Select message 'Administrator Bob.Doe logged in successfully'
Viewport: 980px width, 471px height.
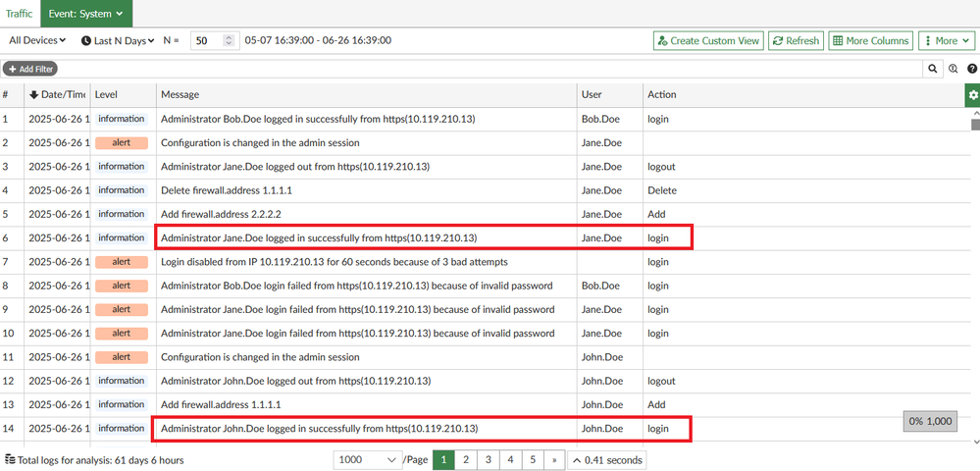[x=318, y=119]
